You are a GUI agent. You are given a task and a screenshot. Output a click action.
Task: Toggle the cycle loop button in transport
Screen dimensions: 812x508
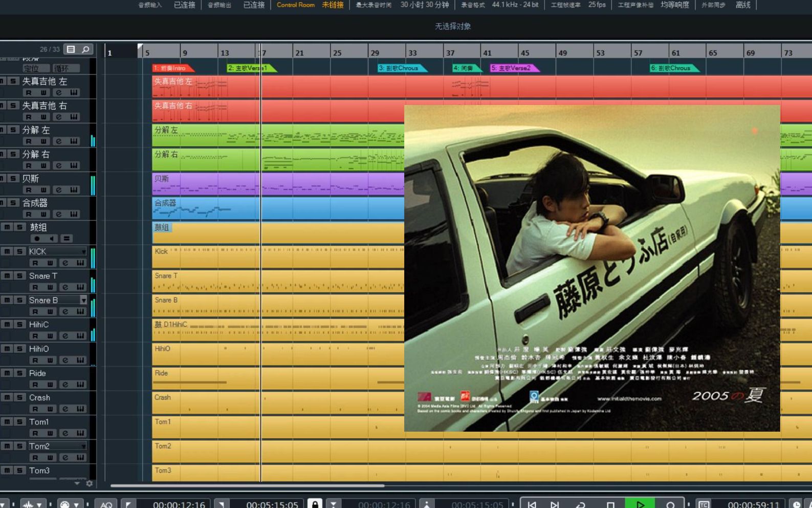point(581,504)
